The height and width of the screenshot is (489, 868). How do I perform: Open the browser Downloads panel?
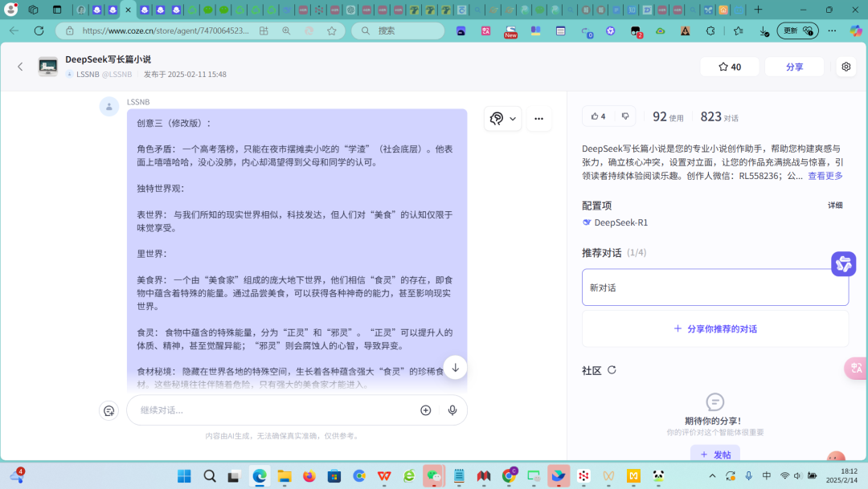[764, 31]
